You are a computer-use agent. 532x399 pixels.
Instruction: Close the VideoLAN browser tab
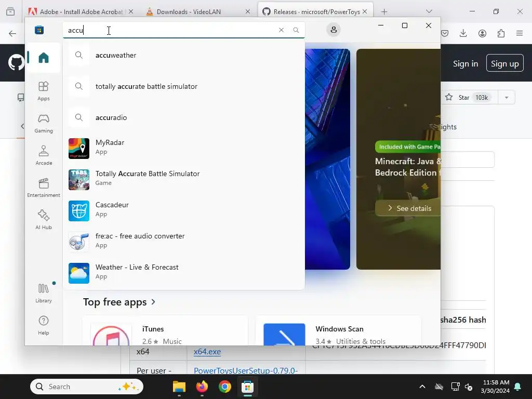click(x=248, y=11)
